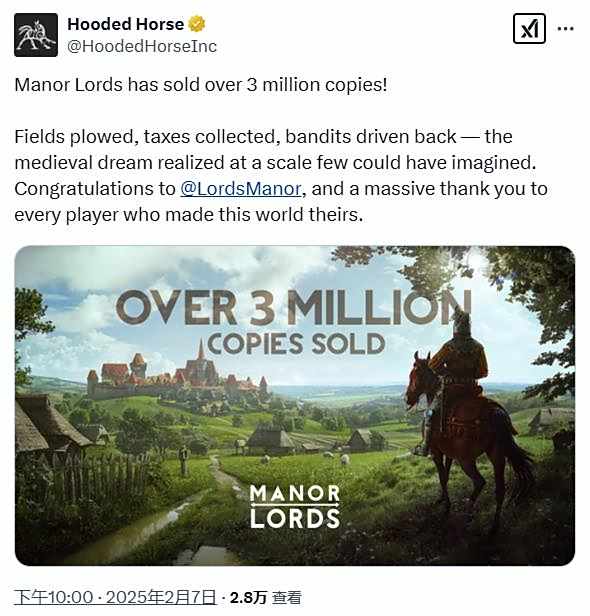
Task: Open the three-dot more options menu
Action: coord(566,28)
